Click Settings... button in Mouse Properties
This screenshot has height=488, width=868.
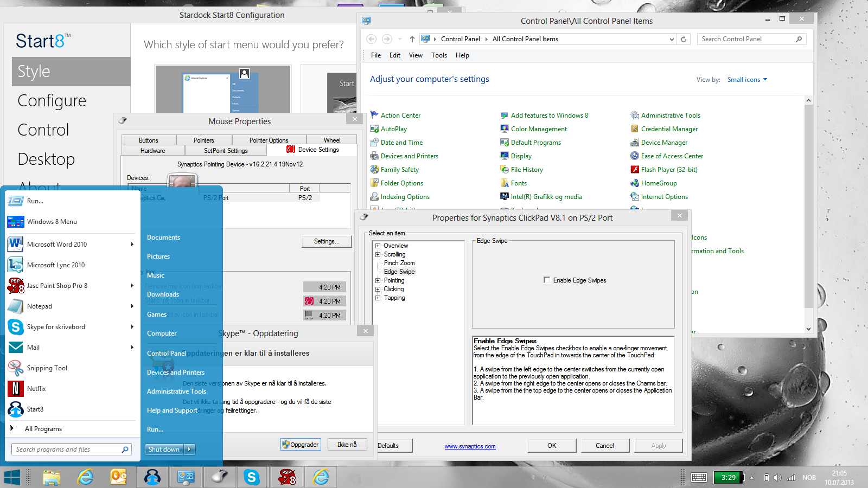coord(327,241)
